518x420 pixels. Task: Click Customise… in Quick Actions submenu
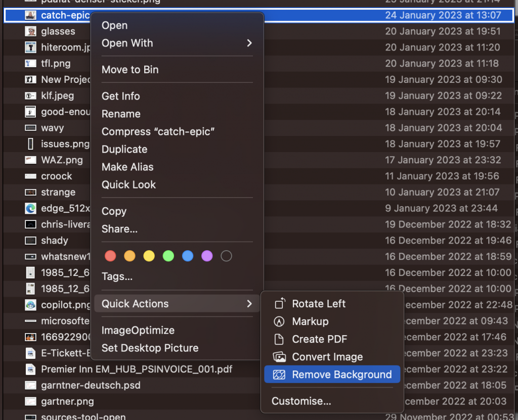(x=301, y=401)
